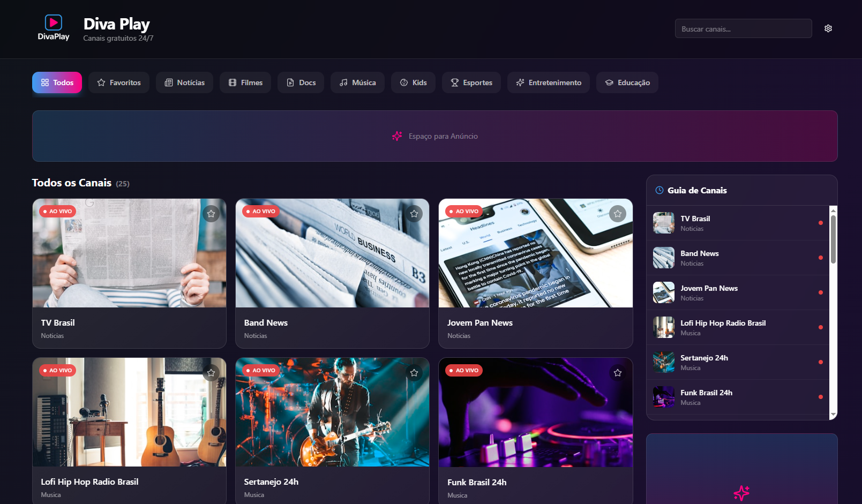Screen dimensions: 862x504
Task: Click guide scrollbar down arrow
Action: click(833, 415)
